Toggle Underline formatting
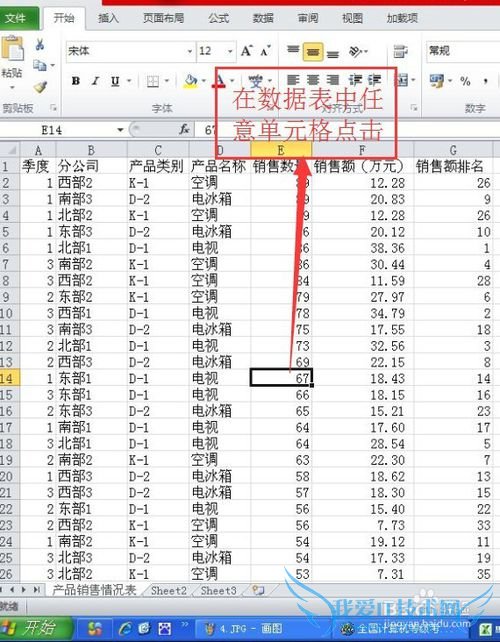 [115, 81]
